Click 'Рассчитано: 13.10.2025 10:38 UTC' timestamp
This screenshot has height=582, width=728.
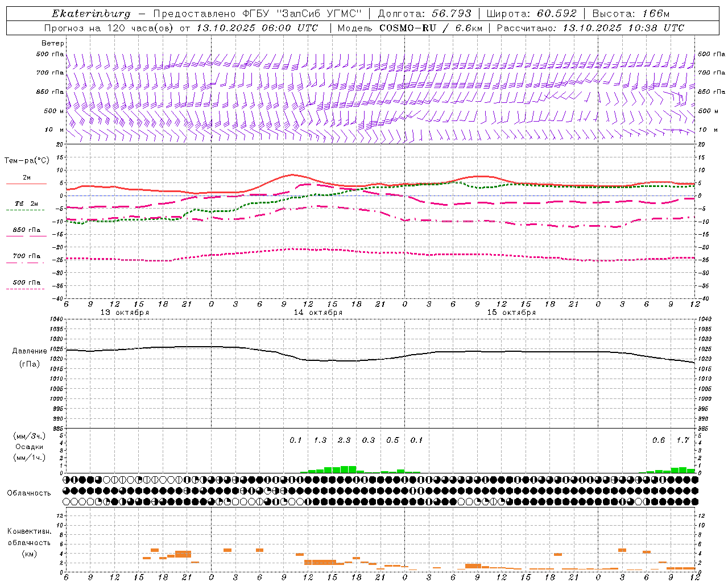590,28
